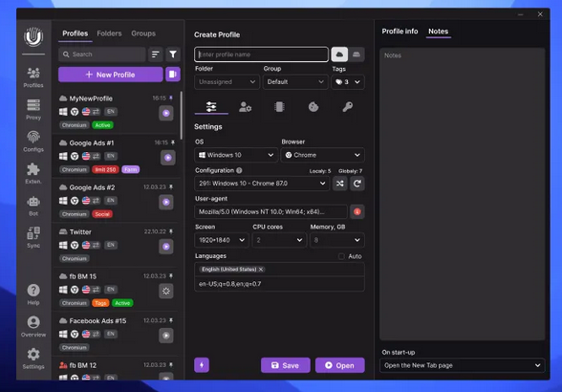Toggle pin on Google Ads #2
562x392 pixels.
171,186
